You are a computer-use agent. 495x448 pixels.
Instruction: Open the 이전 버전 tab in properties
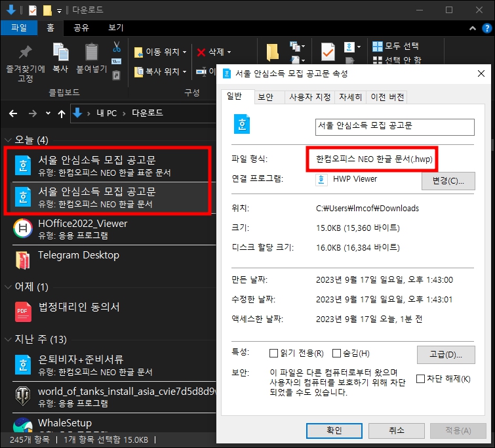(x=387, y=97)
